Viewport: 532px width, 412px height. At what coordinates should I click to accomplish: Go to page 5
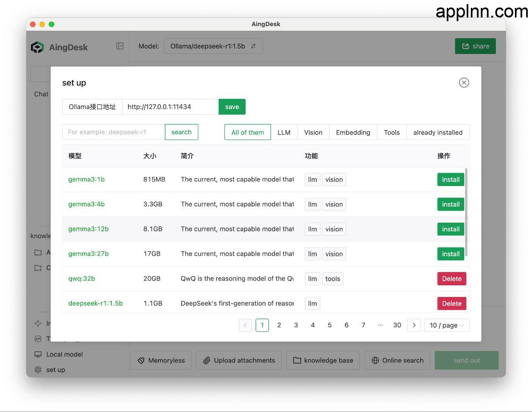tap(330, 325)
